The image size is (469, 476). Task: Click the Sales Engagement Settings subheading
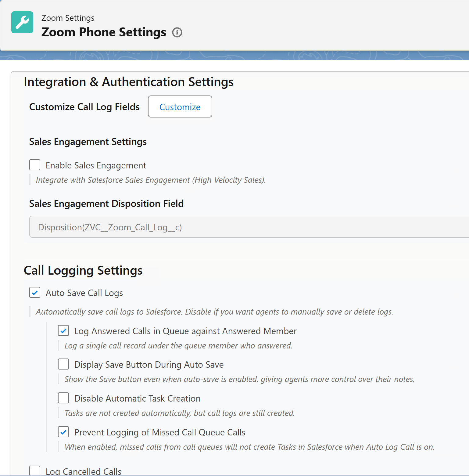coord(88,142)
